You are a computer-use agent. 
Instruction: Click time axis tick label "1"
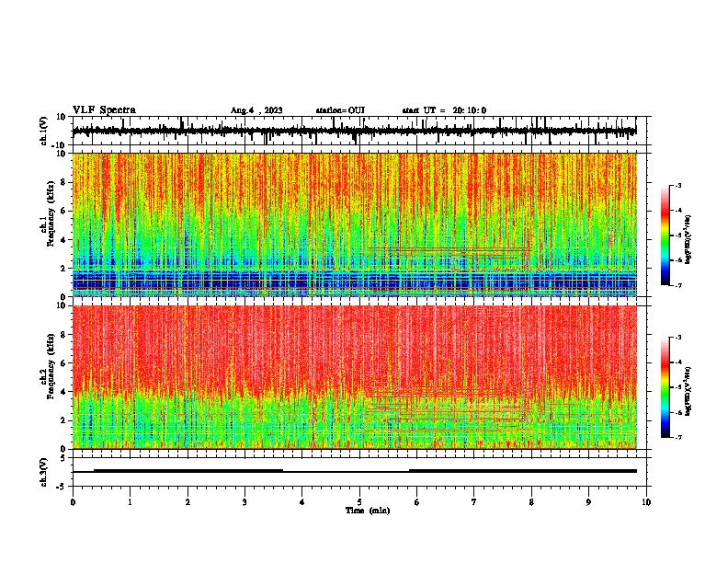point(131,502)
